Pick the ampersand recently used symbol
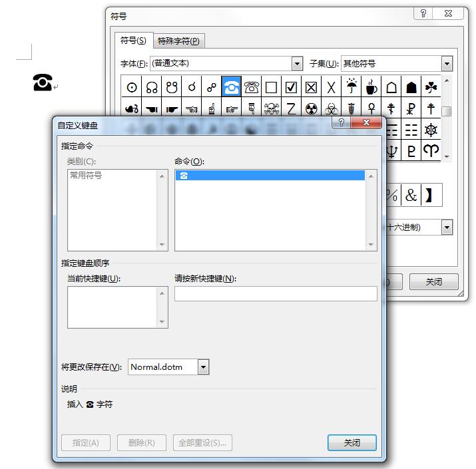The height and width of the screenshot is (469, 476). coord(411,195)
